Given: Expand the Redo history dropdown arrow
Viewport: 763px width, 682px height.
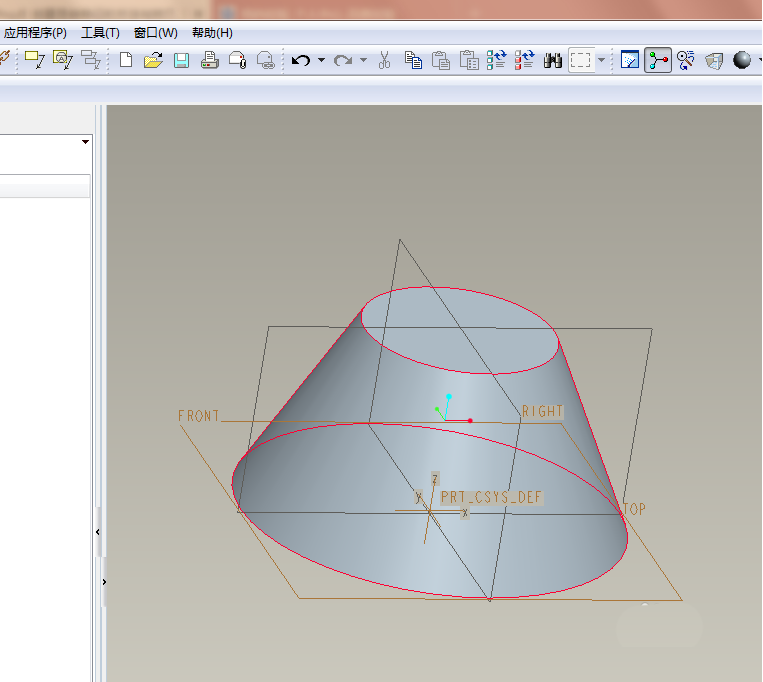Looking at the screenshot, I should [363, 60].
